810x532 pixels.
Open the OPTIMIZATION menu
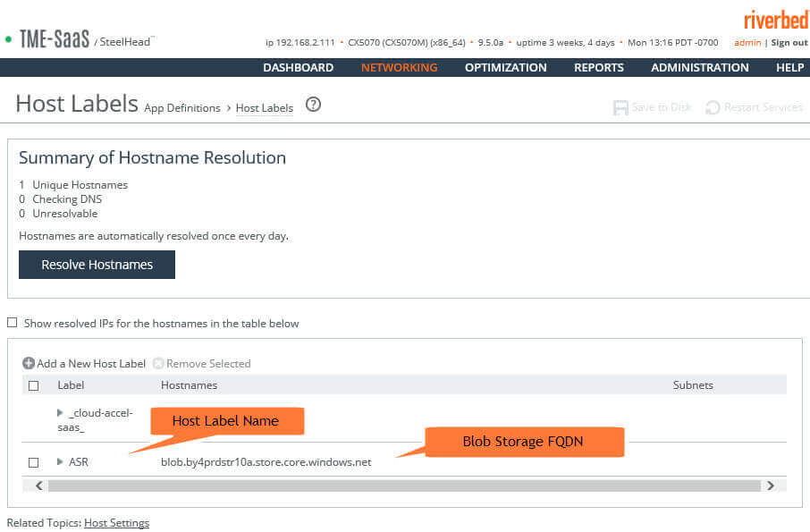click(506, 68)
